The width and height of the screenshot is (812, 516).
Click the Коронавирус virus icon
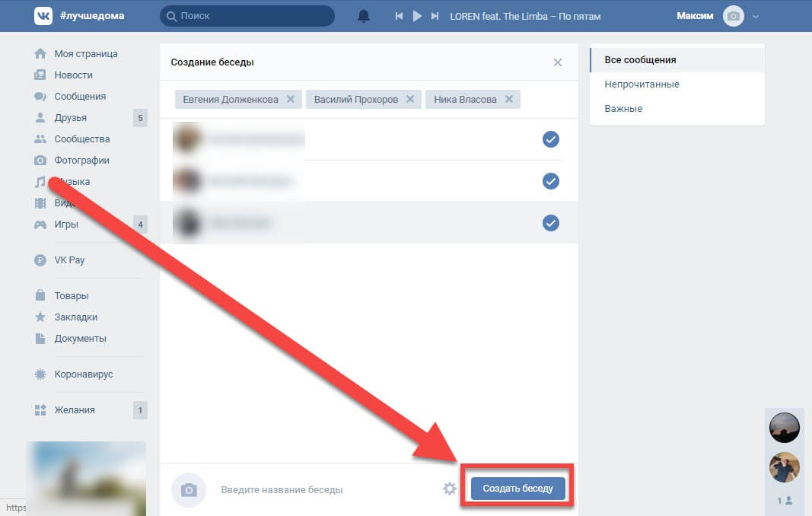pos(40,374)
